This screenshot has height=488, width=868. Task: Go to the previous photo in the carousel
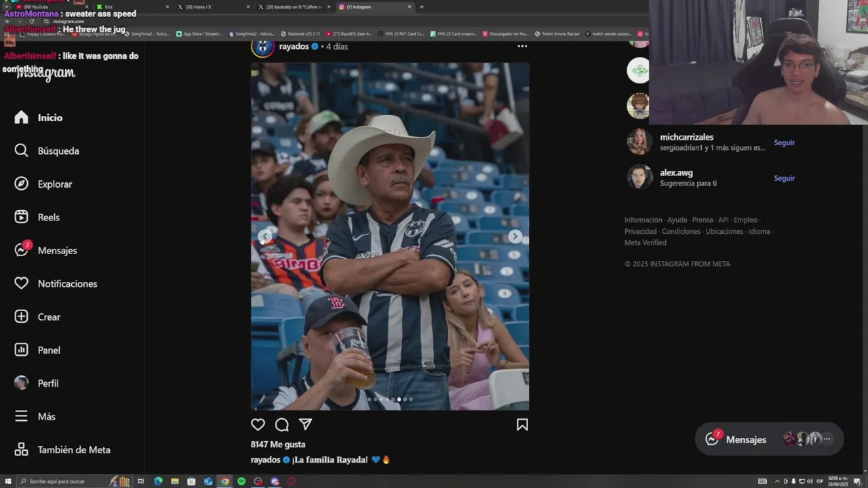(264, 237)
